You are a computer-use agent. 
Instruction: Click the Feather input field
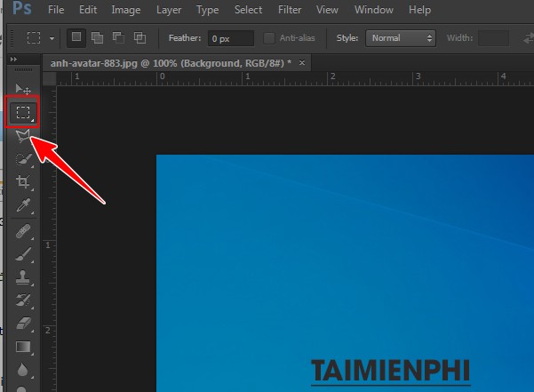coord(231,38)
